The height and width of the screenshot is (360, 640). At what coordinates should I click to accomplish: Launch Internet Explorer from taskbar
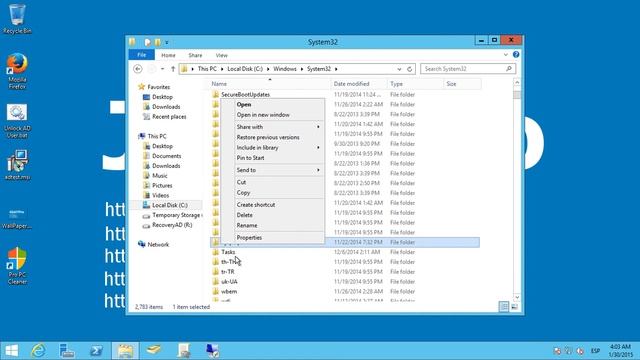(39, 351)
